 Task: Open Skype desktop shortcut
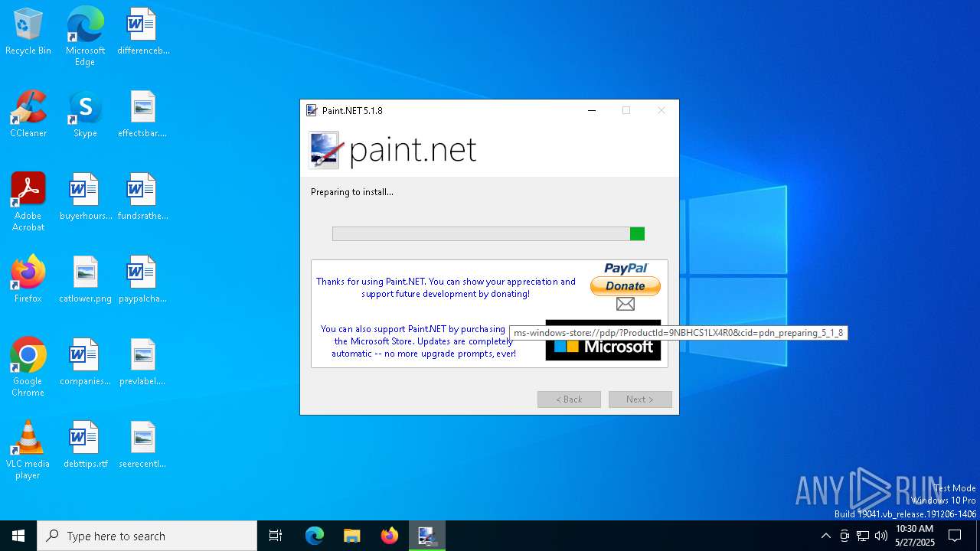coord(85,114)
